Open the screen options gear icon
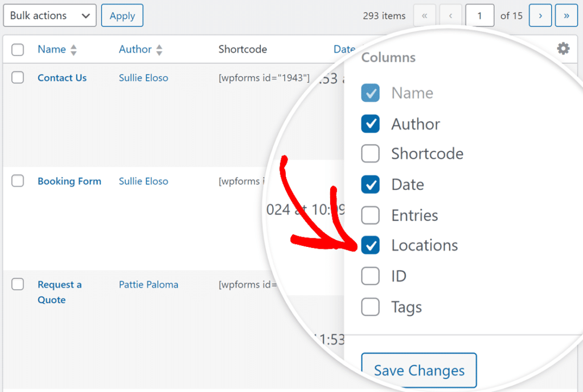This screenshot has width=583, height=392. point(563,49)
